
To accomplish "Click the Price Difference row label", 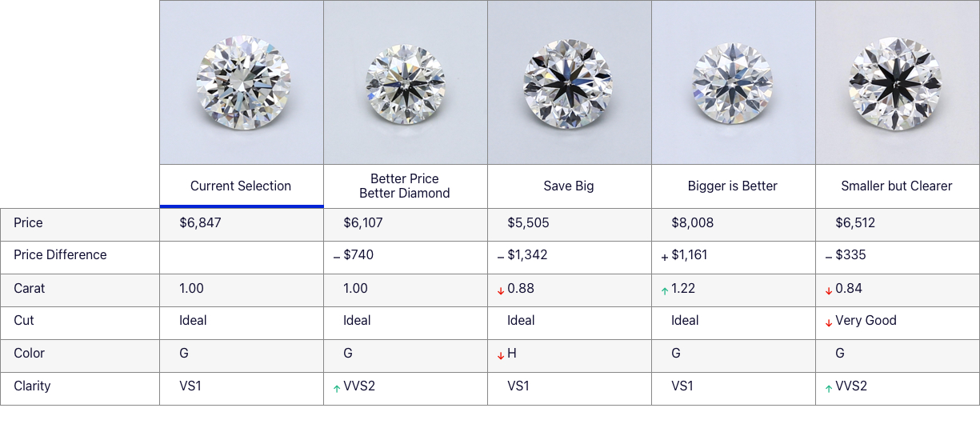I will (60, 254).
